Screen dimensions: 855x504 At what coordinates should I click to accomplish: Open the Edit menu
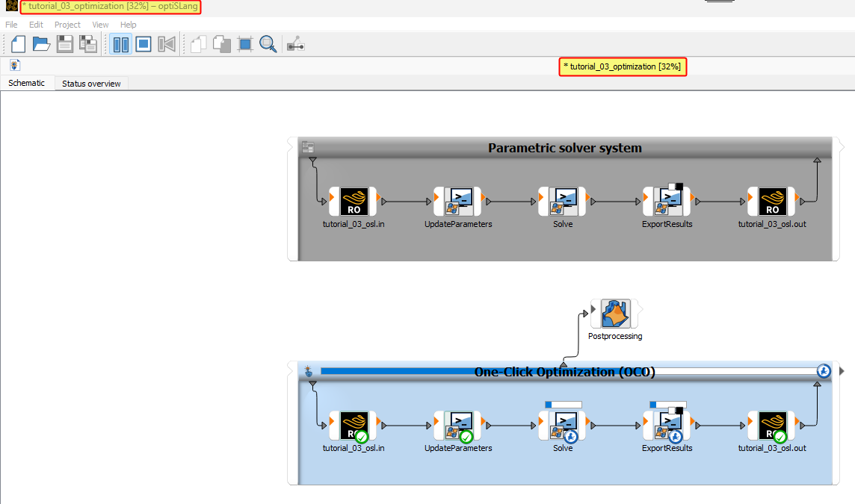pos(36,25)
